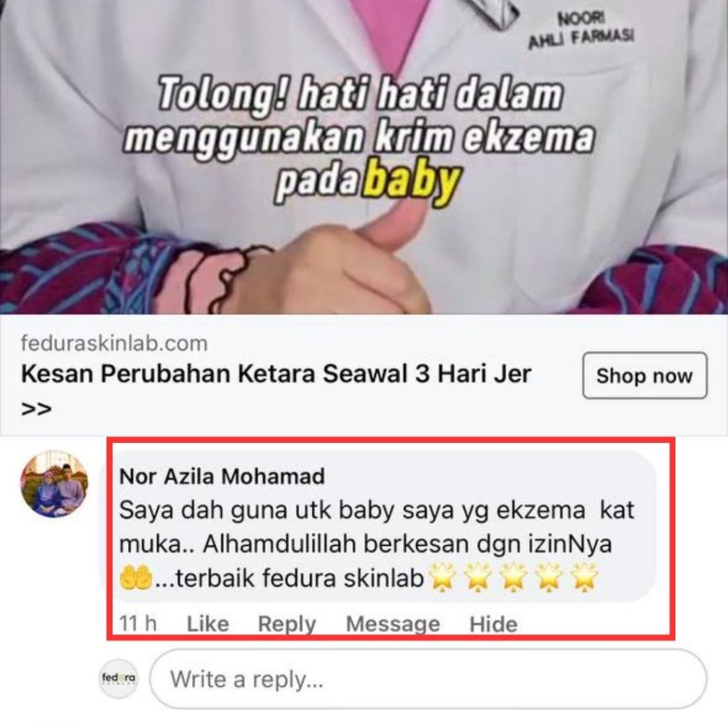Hide the comment from Nor Azila
The width and height of the screenshot is (728, 728).
click(493, 623)
